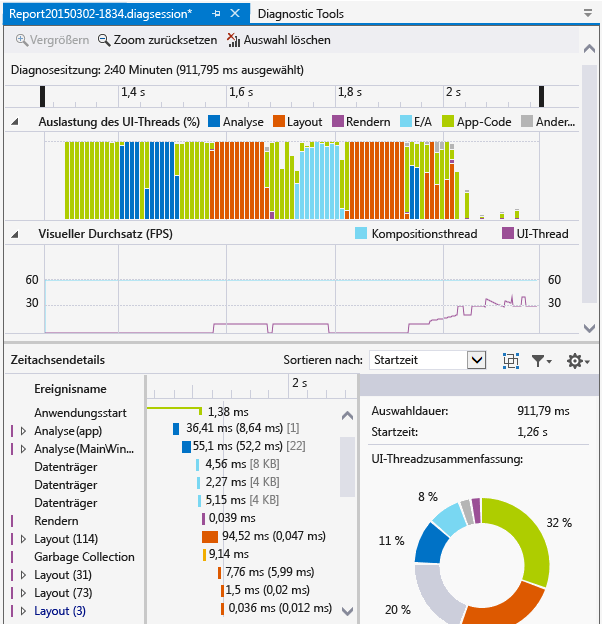602x624 pixels.
Task: Select the Layout (3) event row
Action: 60,611
